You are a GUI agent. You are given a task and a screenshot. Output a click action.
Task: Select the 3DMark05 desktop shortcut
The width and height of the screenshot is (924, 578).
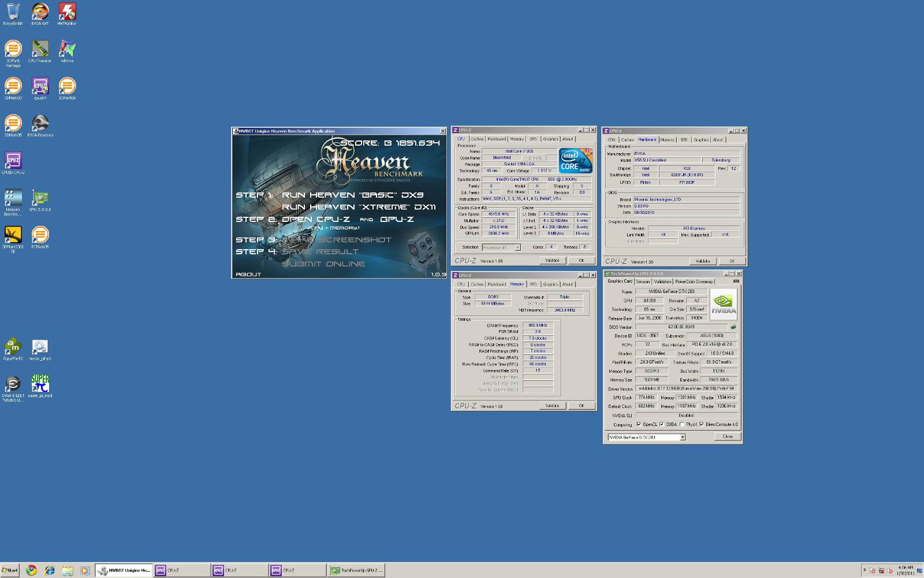click(13, 125)
